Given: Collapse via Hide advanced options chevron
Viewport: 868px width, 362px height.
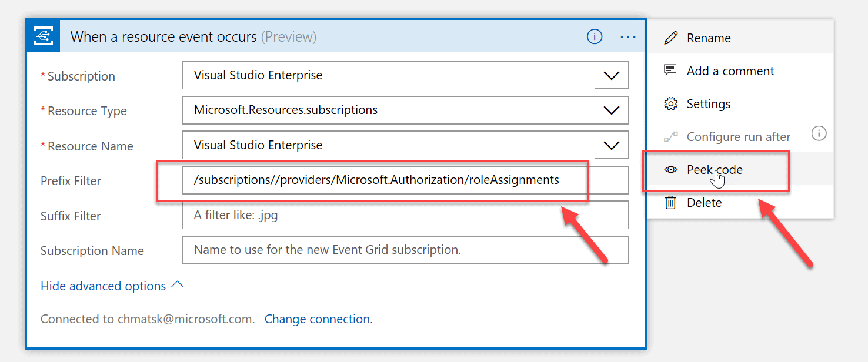Looking at the screenshot, I should pos(177,285).
